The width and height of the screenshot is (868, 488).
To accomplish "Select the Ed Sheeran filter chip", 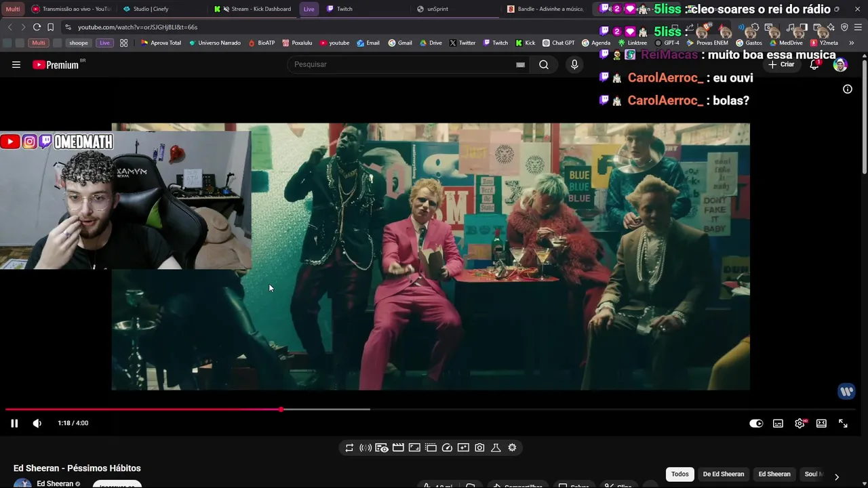I will pos(774,474).
